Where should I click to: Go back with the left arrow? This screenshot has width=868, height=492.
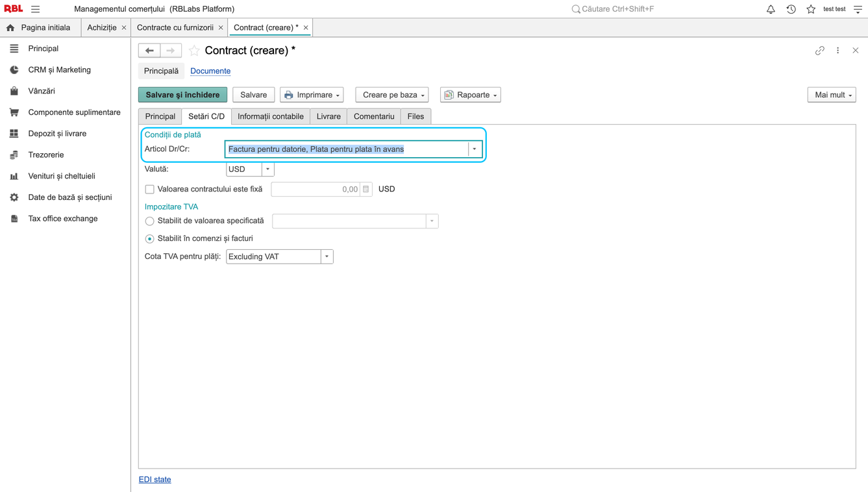[x=149, y=51]
